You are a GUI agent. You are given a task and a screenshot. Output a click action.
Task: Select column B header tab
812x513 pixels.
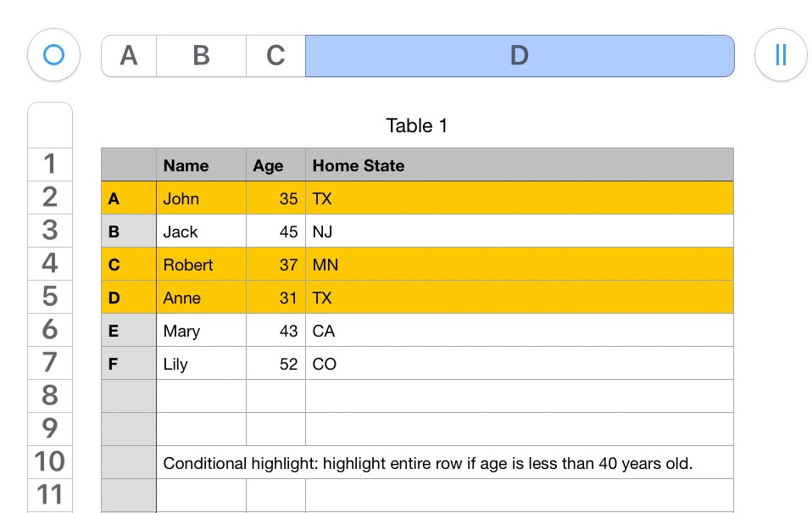[201, 56]
